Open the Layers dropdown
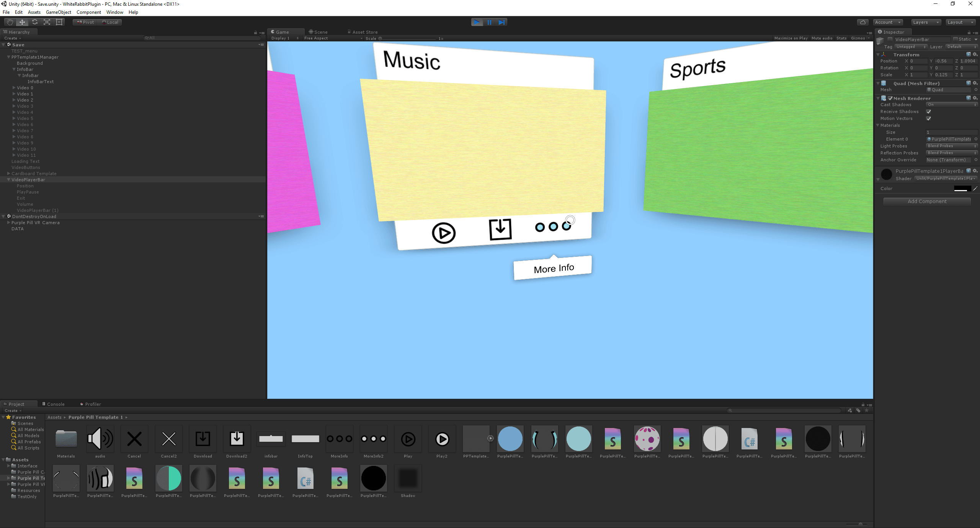This screenshot has height=528, width=980. pos(925,22)
